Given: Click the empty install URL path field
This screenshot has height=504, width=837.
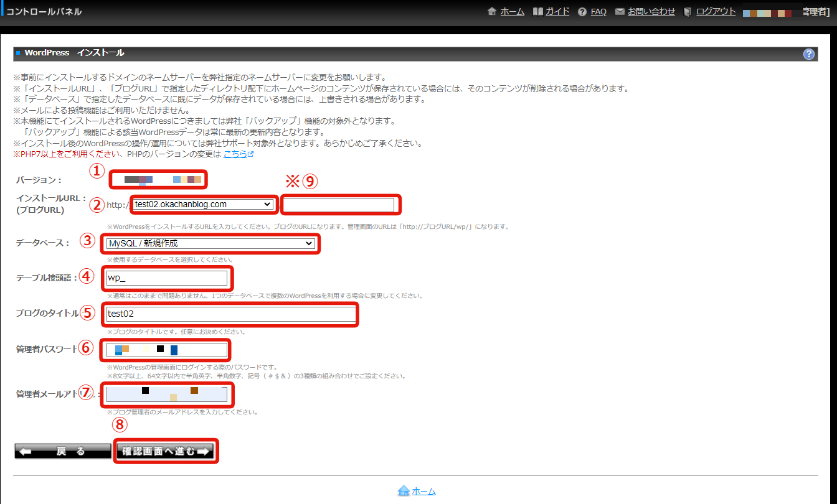Looking at the screenshot, I should 340,204.
